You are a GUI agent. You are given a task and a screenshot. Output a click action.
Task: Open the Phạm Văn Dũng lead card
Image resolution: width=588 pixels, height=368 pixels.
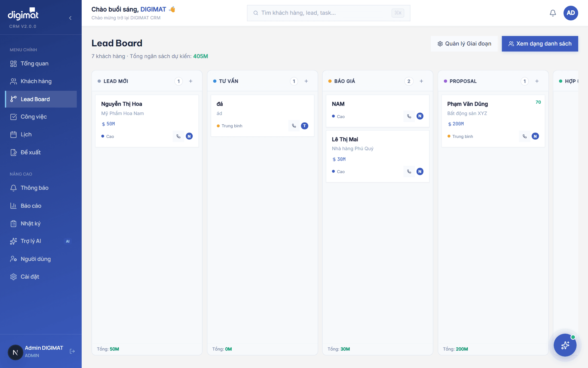point(493,121)
